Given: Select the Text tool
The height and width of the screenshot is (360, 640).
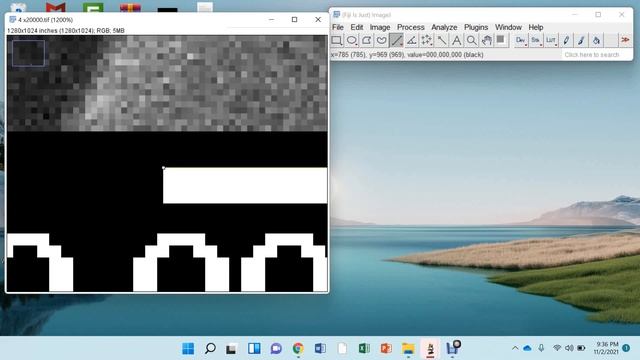Looking at the screenshot, I should click(x=457, y=40).
